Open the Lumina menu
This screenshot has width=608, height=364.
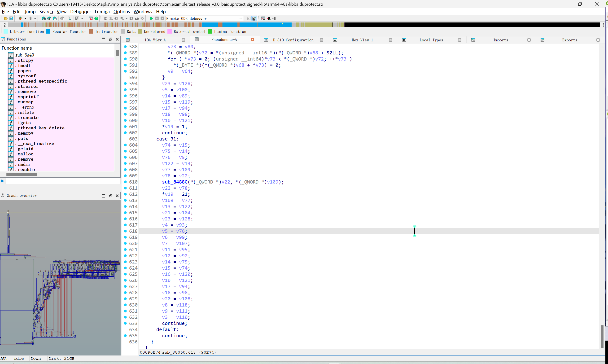[x=102, y=12]
